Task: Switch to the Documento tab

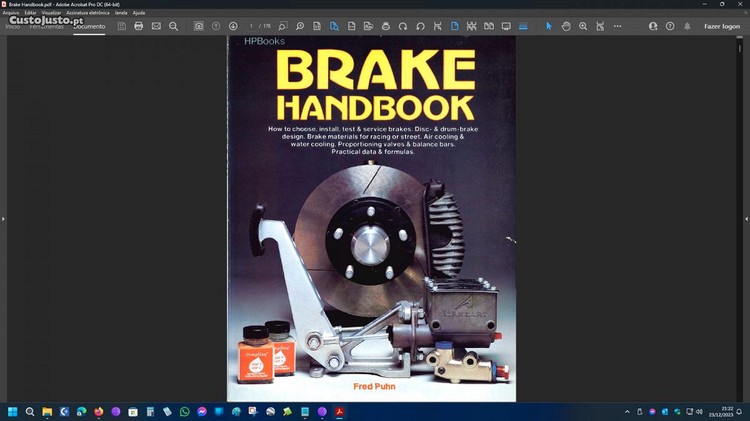Action: [x=89, y=26]
